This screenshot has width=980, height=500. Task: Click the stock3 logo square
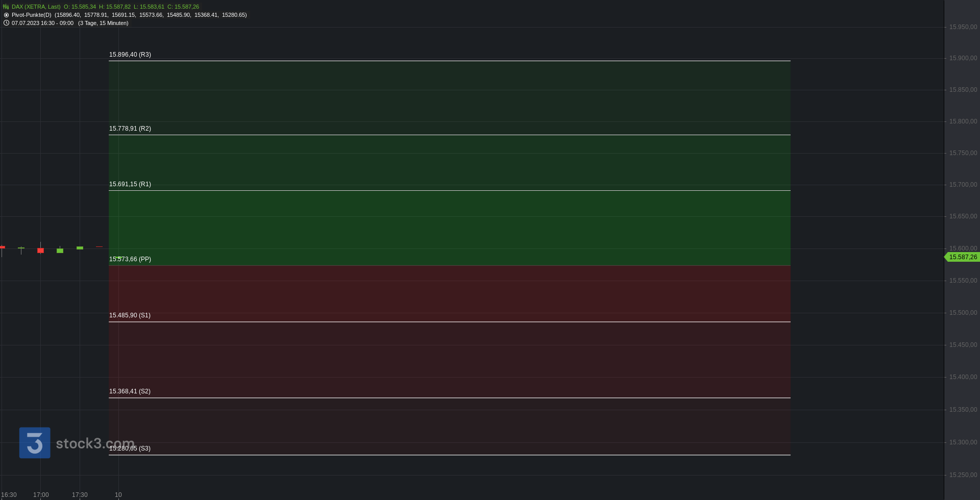point(35,443)
